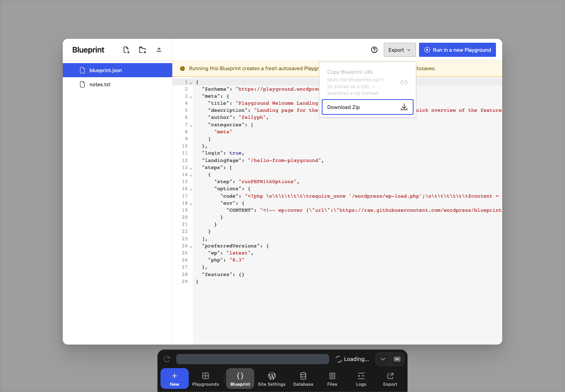Click Run in a new Playground
The height and width of the screenshot is (392, 565).
[457, 50]
